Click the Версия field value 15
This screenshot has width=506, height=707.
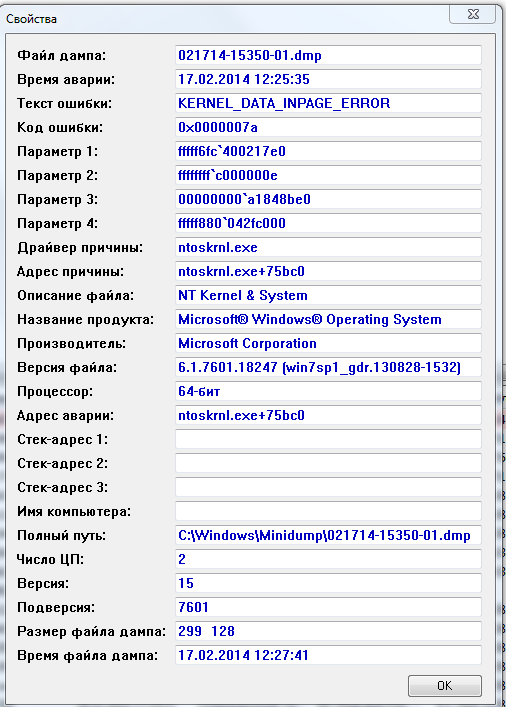point(328,583)
